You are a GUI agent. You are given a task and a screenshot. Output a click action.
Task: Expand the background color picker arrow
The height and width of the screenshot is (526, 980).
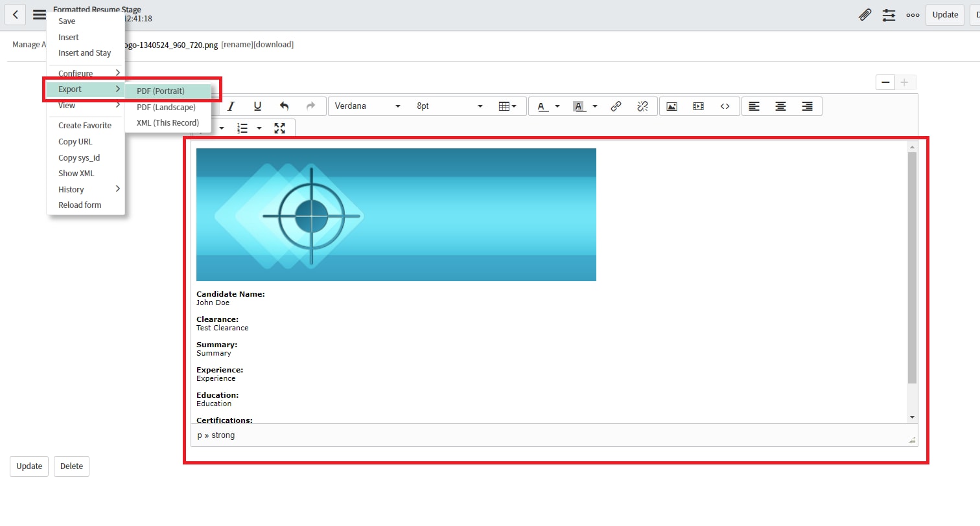594,106
